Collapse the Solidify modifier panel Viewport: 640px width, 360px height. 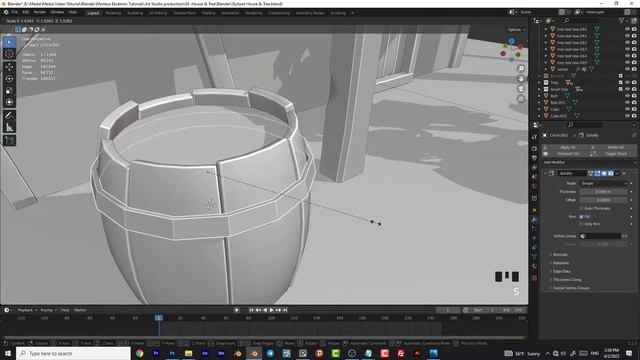pos(545,173)
